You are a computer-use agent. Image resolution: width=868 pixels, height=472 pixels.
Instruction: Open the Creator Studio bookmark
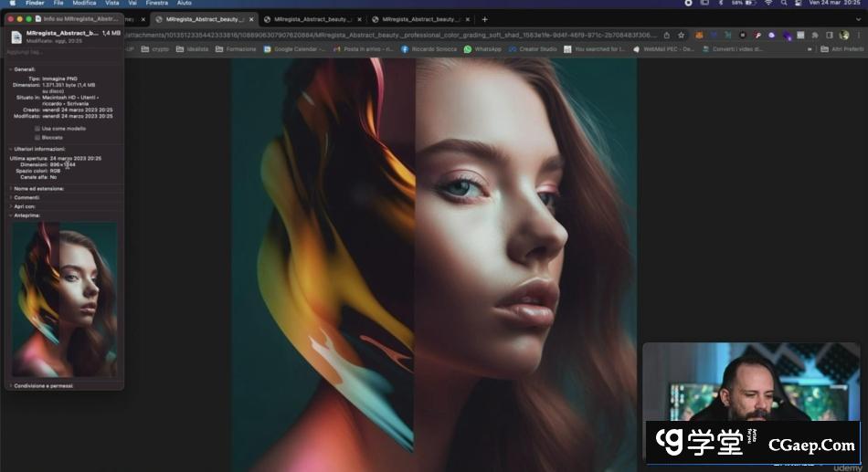click(x=534, y=49)
